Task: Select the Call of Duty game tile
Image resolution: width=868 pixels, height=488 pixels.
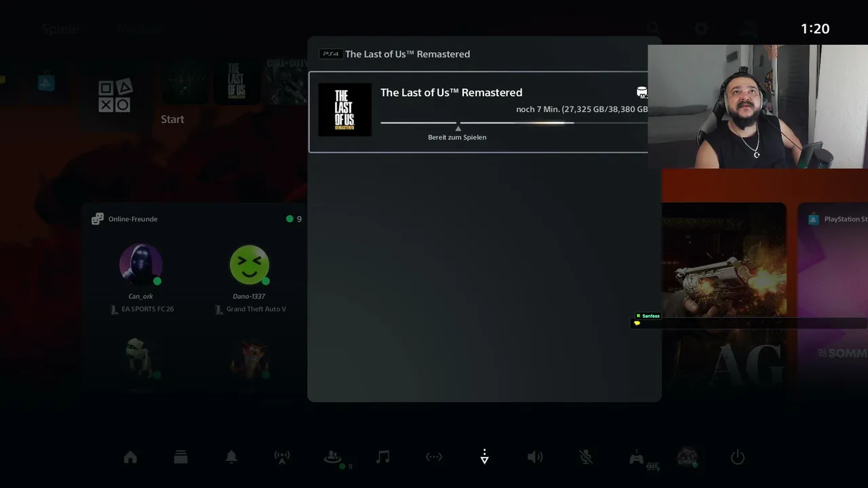Action: tap(285, 81)
